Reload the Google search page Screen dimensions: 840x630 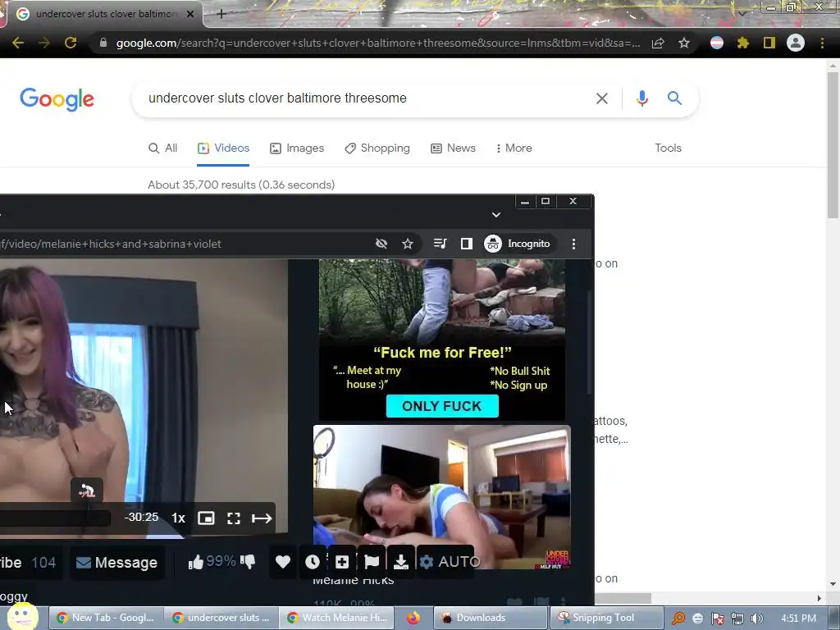tap(71, 43)
